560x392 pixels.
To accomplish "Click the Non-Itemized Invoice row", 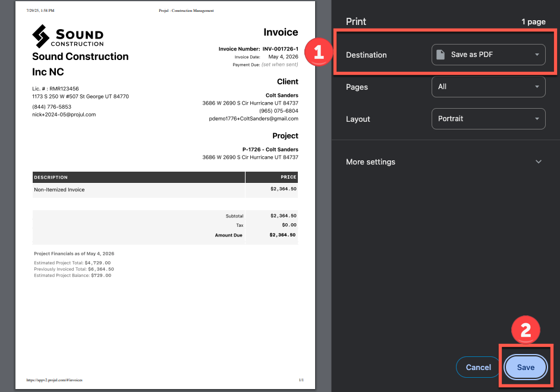I will click(x=59, y=190).
